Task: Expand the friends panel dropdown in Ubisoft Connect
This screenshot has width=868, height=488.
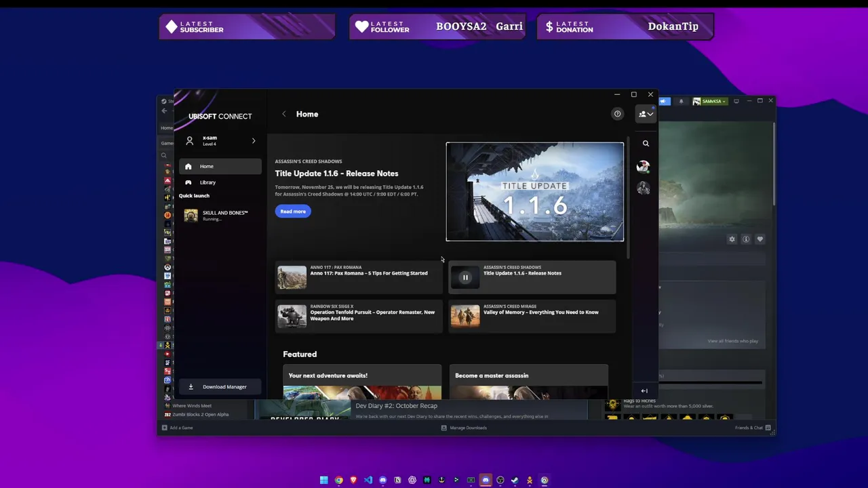Action: pyautogui.click(x=646, y=114)
